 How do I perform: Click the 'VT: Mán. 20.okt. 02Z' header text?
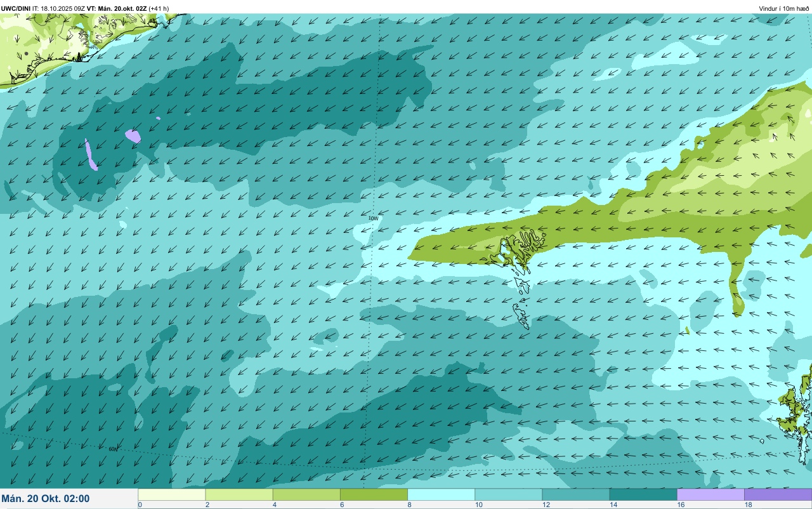pos(117,8)
